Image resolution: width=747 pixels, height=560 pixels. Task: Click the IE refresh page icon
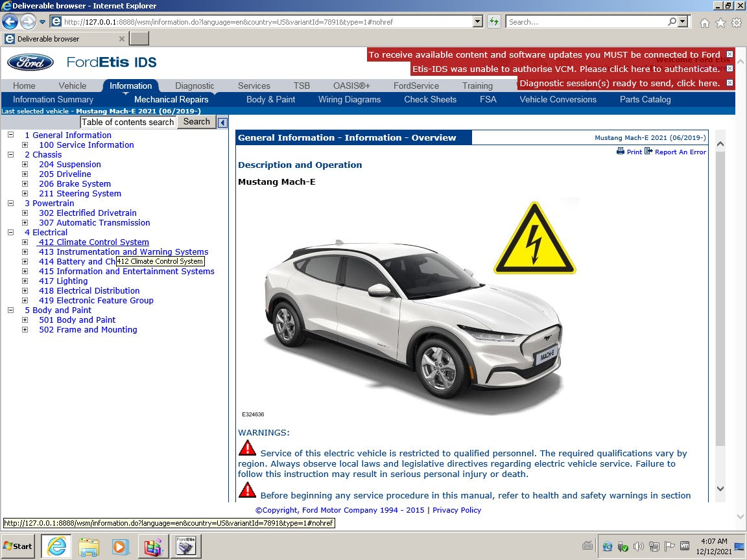[494, 21]
